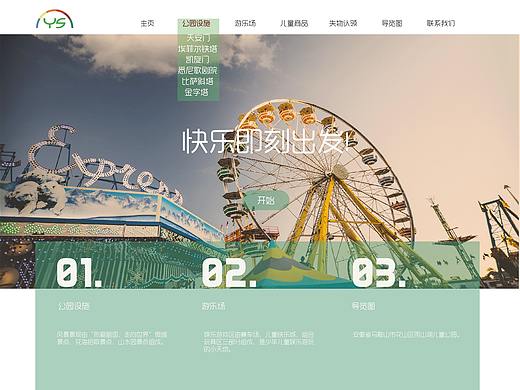Select 凯旋门 in the dropdown menu

(198, 59)
